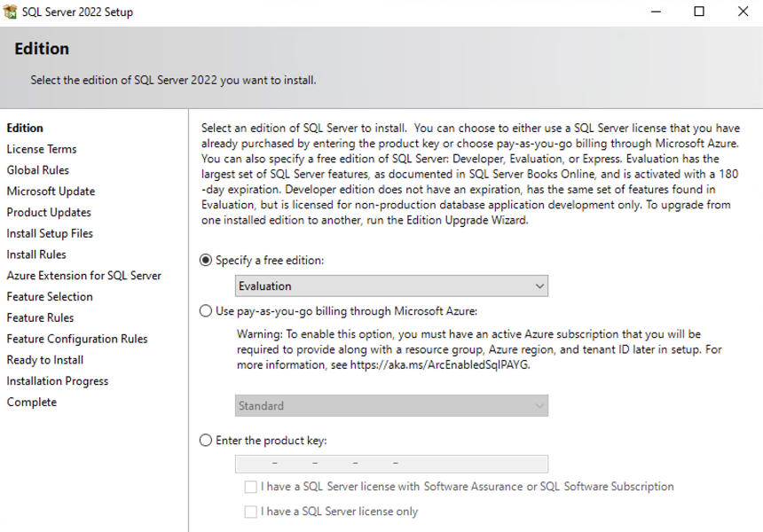
Task: Close the SQL Server 2022 Setup window
Action: [743, 12]
